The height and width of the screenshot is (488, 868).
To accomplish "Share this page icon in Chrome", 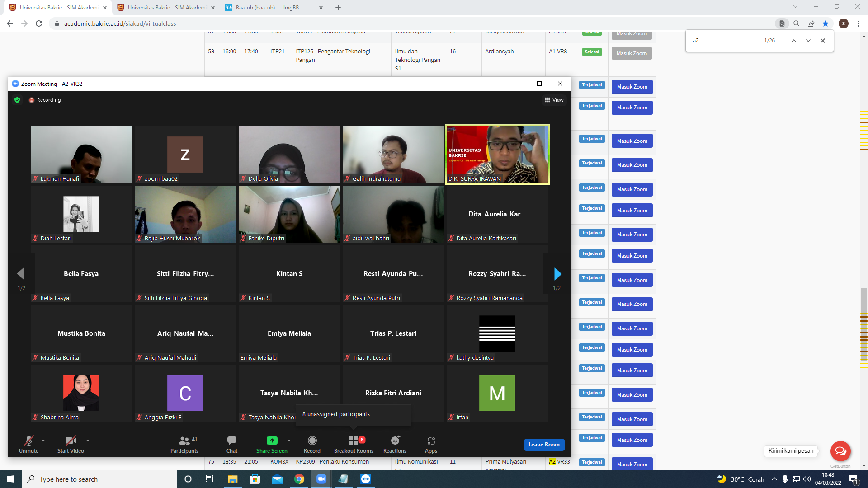I will pyautogui.click(x=811, y=23).
